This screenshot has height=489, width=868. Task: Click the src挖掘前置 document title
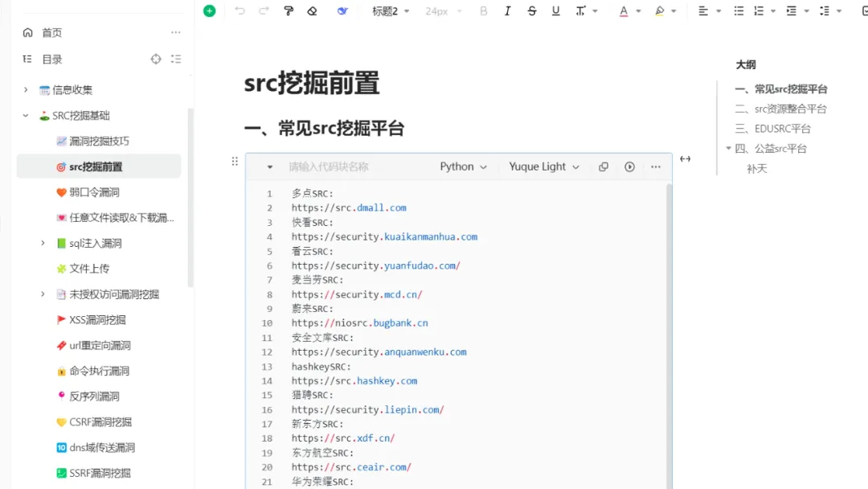(x=312, y=83)
